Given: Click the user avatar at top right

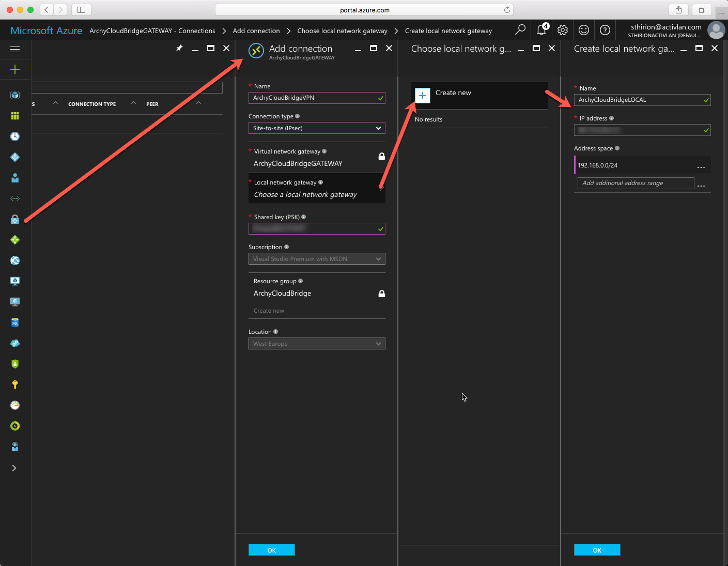Looking at the screenshot, I should (x=716, y=30).
